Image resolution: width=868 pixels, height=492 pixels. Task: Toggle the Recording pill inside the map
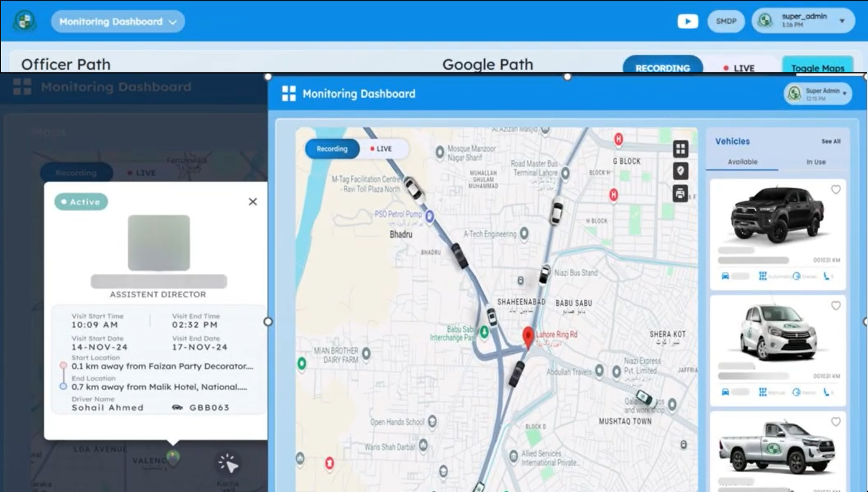(332, 148)
